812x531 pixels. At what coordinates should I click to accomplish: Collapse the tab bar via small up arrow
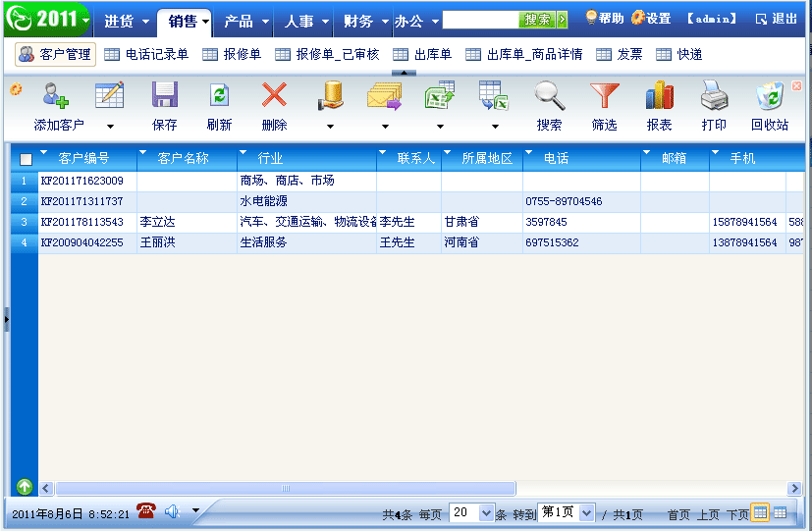[x=404, y=73]
